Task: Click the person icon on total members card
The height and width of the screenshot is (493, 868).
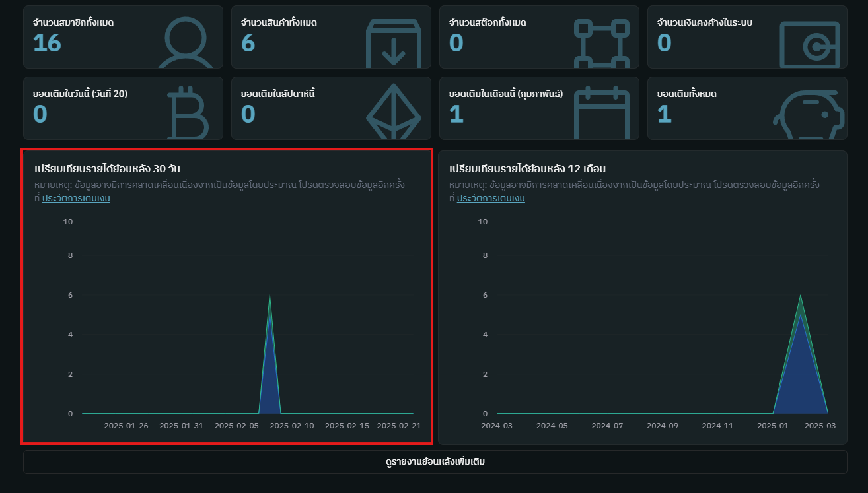Action: (187, 41)
